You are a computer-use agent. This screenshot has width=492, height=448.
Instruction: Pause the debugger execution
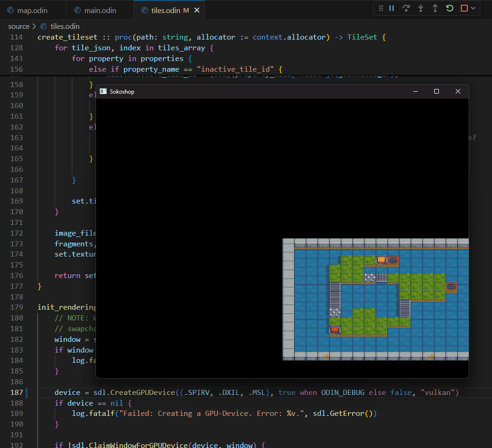(392, 8)
